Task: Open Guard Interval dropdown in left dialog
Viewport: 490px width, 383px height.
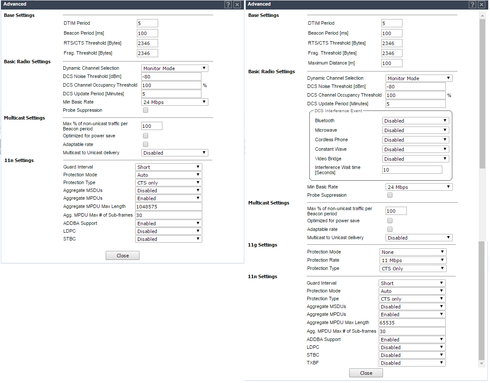Action: 169,167
